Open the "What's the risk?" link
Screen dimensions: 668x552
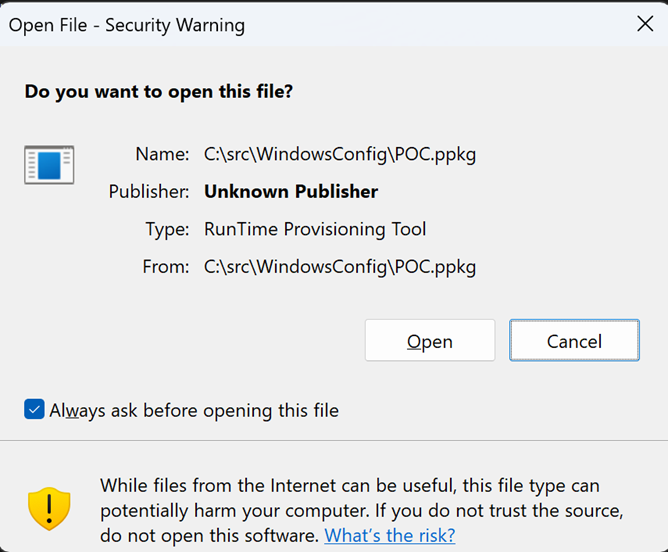[389, 535]
